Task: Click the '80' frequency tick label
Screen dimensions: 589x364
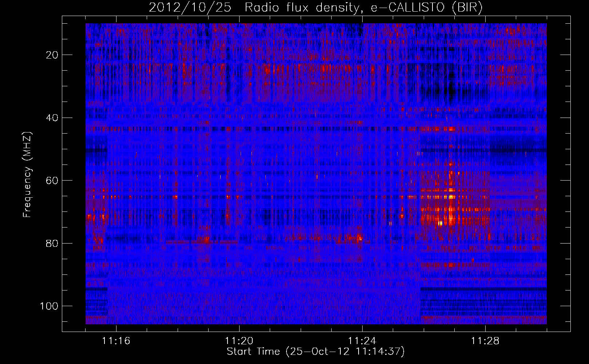Action: (52, 243)
